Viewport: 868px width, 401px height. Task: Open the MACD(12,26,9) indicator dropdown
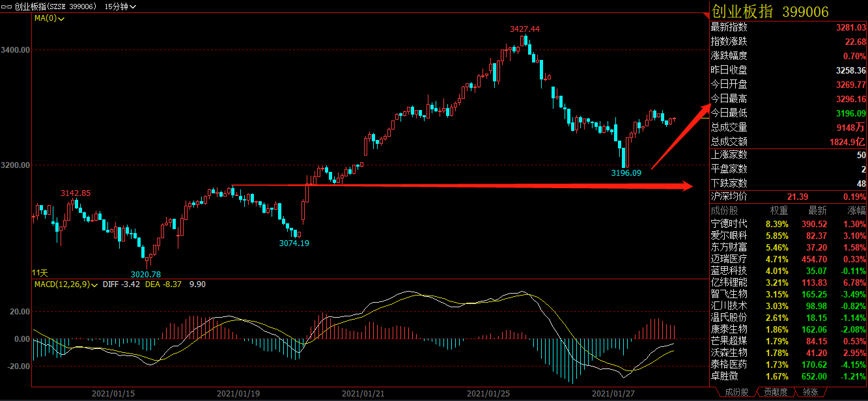pos(66,284)
